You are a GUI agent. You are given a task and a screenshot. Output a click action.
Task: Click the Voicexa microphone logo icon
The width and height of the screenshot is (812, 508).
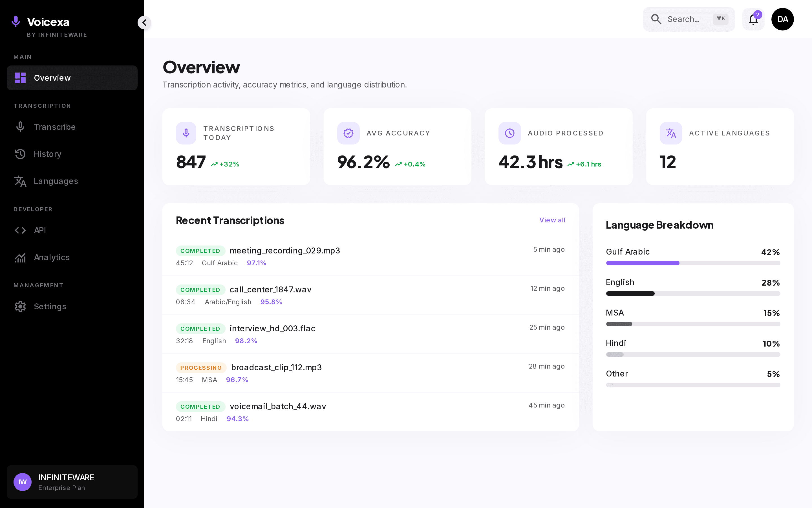16,21
